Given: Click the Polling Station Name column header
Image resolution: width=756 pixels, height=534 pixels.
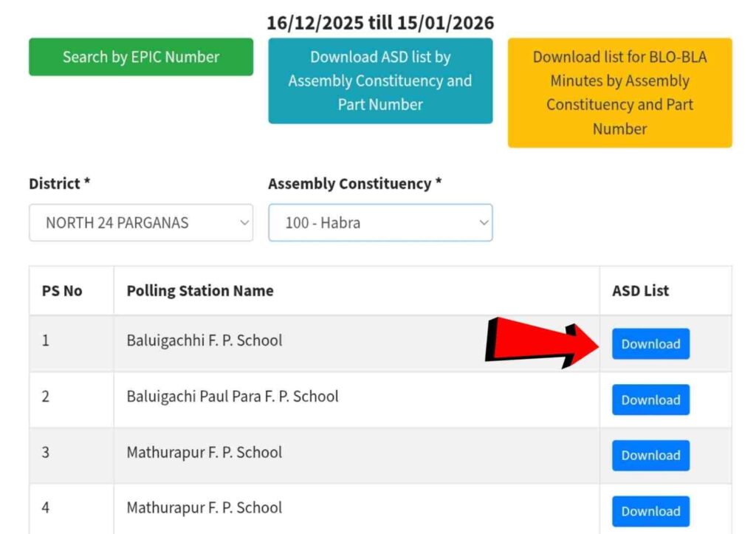Looking at the screenshot, I should pos(200,291).
